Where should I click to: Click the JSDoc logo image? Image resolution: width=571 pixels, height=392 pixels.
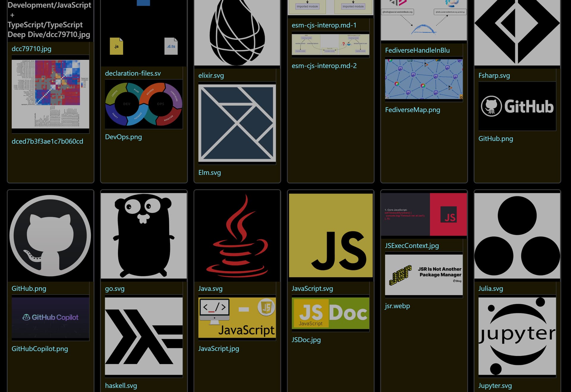click(x=330, y=313)
